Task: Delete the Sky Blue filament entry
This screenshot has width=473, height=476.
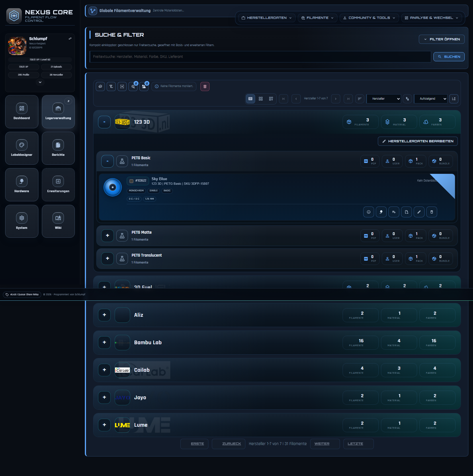Action: pyautogui.click(x=431, y=212)
